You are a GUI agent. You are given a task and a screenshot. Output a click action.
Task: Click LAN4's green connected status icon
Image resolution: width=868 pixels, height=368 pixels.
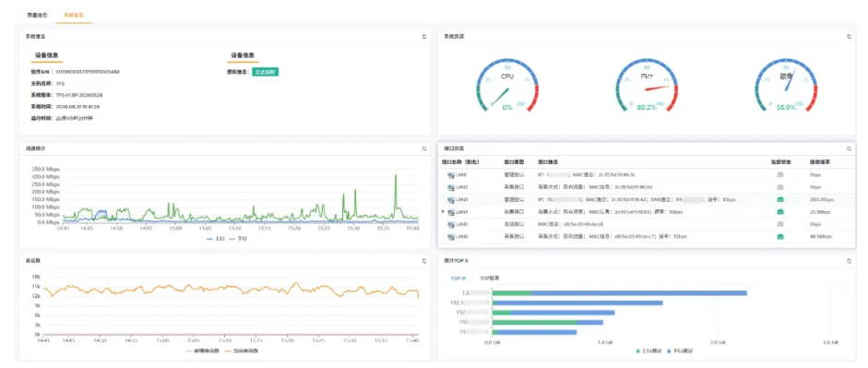click(780, 212)
